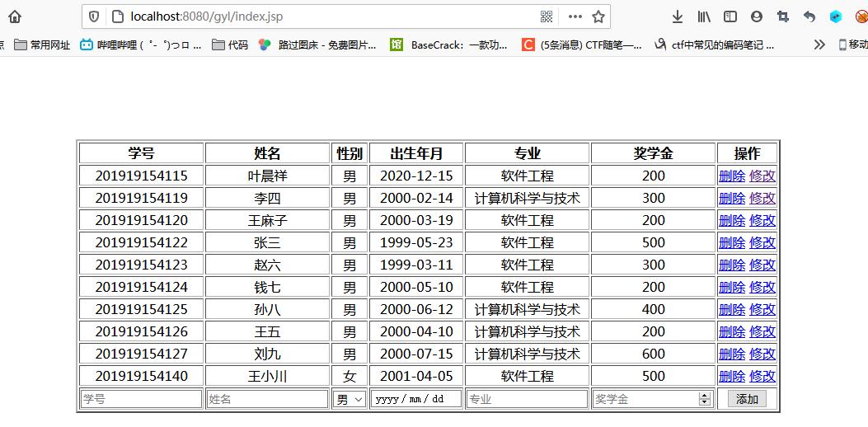Open the gender dropdown showing 男
This screenshot has width=868, height=427.
[350, 399]
